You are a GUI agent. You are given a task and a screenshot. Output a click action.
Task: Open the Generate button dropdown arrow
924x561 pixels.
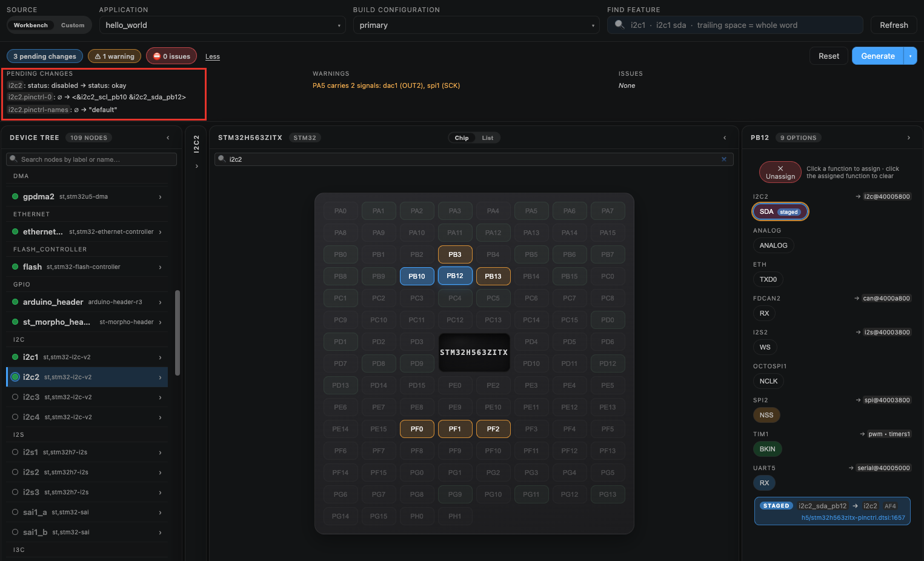point(910,56)
